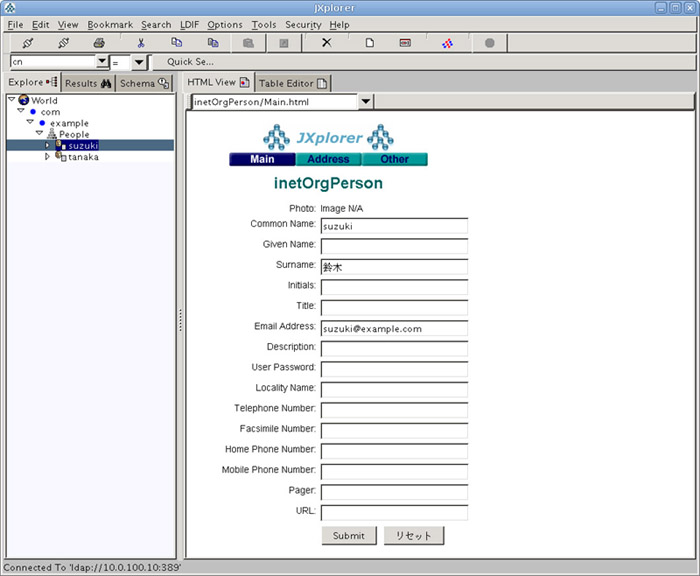This screenshot has width=700, height=576.
Task: Open the Help menu
Action: (339, 25)
